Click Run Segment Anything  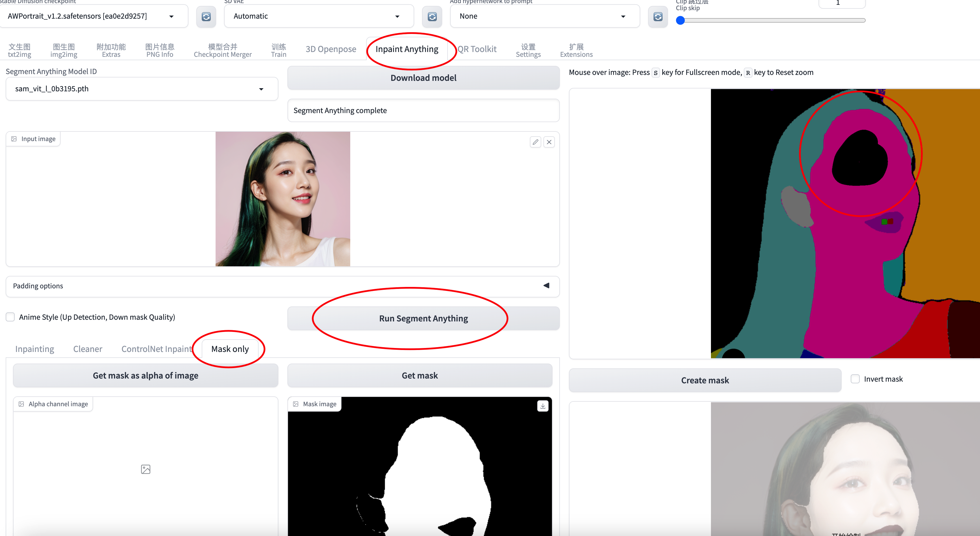[x=423, y=318]
